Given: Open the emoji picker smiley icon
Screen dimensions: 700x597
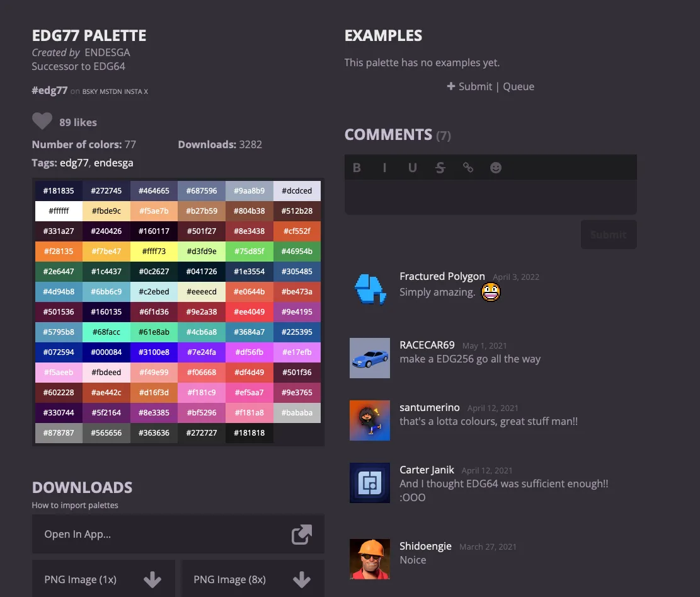Looking at the screenshot, I should (496, 168).
